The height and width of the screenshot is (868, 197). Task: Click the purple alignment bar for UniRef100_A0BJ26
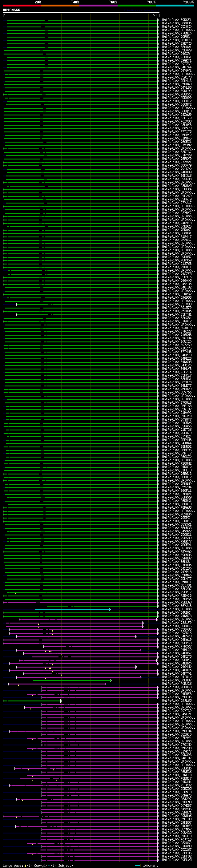[57, 684]
